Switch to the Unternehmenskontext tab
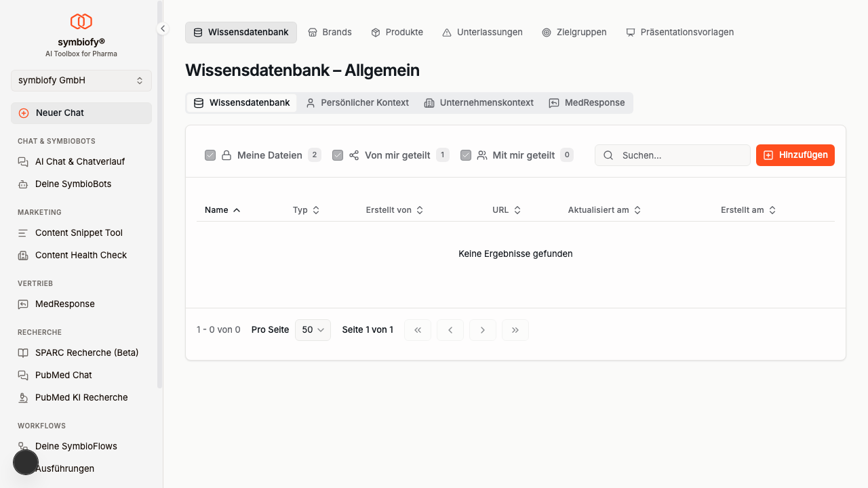 pos(479,103)
